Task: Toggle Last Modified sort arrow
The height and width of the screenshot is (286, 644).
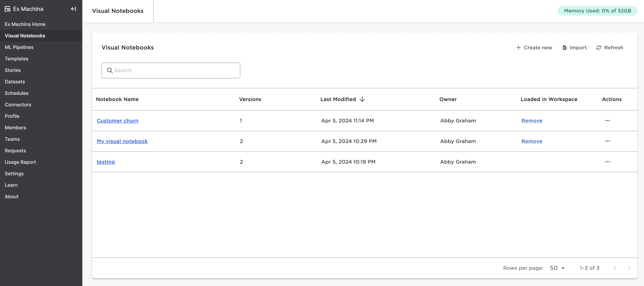Action: [x=362, y=99]
